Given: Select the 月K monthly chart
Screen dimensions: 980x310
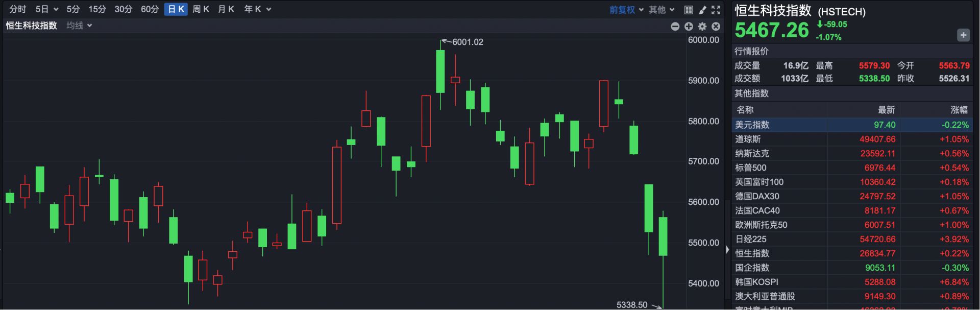Looking at the screenshot, I should [226, 9].
